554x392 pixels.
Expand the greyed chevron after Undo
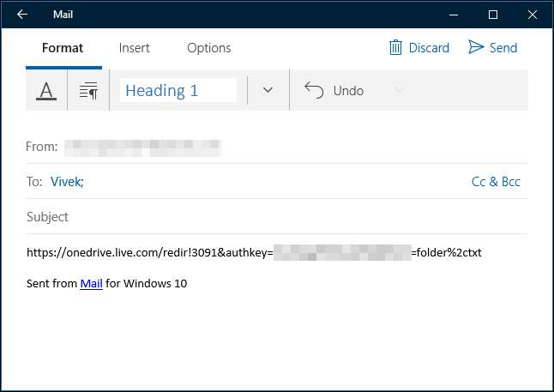click(x=399, y=89)
